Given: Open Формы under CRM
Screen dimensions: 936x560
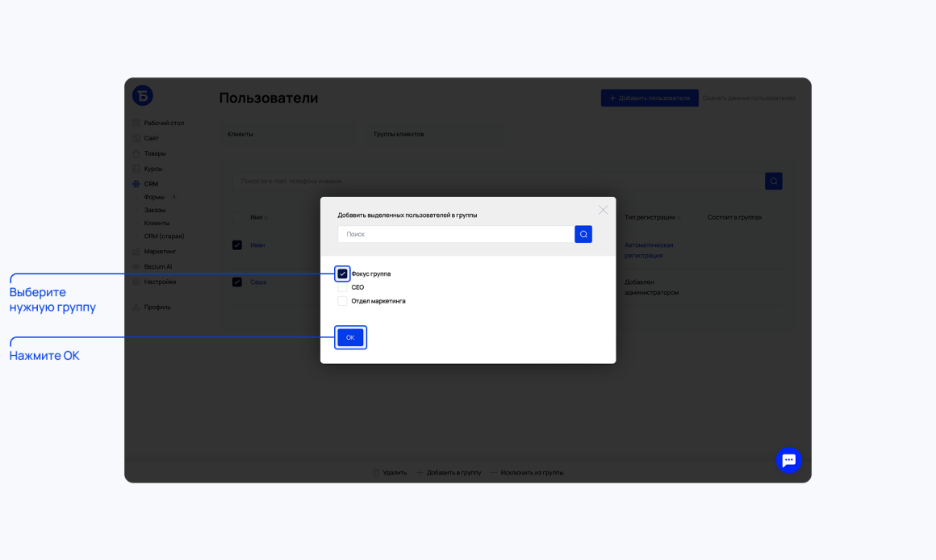Looking at the screenshot, I should (154, 197).
